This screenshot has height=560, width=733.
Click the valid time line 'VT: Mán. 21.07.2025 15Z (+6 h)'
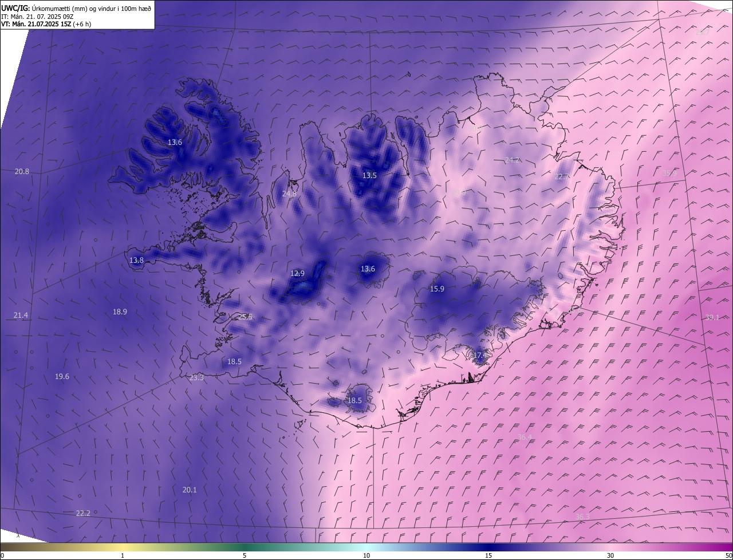click(x=46, y=24)
